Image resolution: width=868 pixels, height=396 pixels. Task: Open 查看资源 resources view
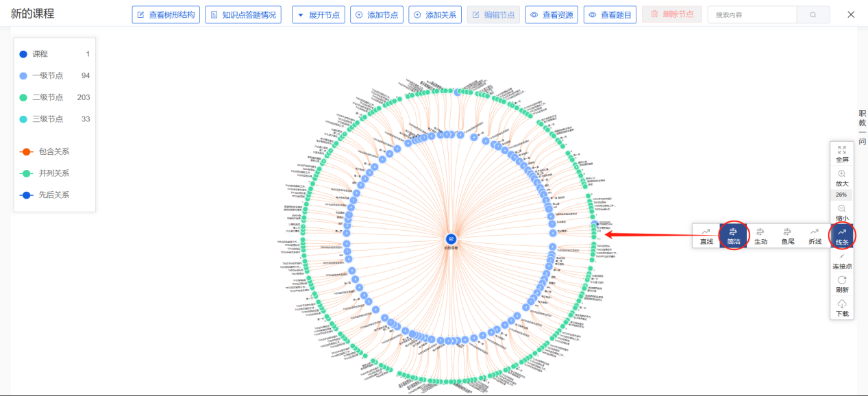tap(551, 14)
